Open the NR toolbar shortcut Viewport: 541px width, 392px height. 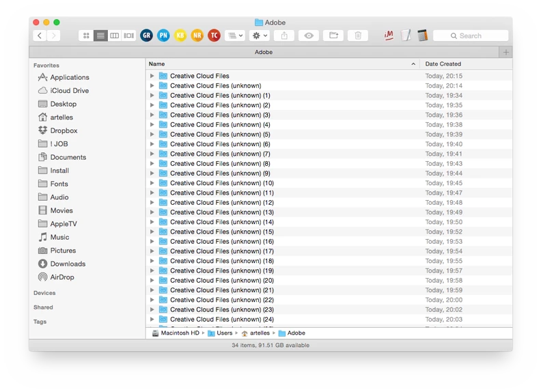click(x=197, y=36)
